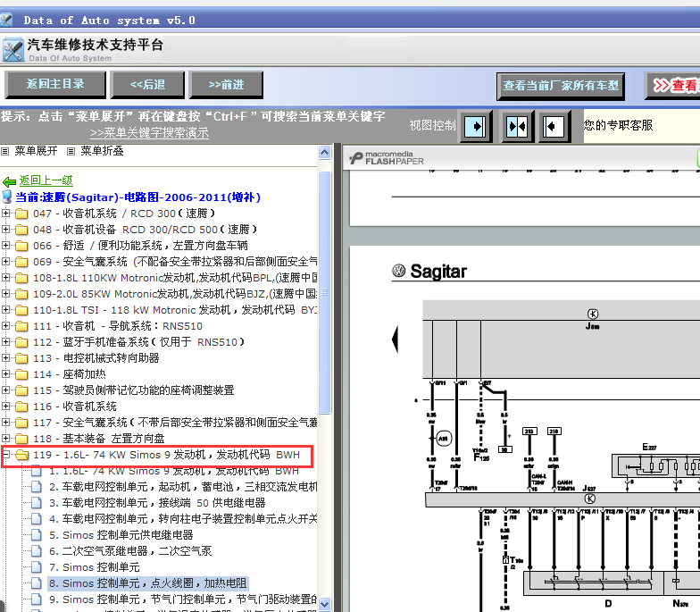
Task: Open item 5. Simos 控制单元供电继电器
Action: tap(121, 535)
